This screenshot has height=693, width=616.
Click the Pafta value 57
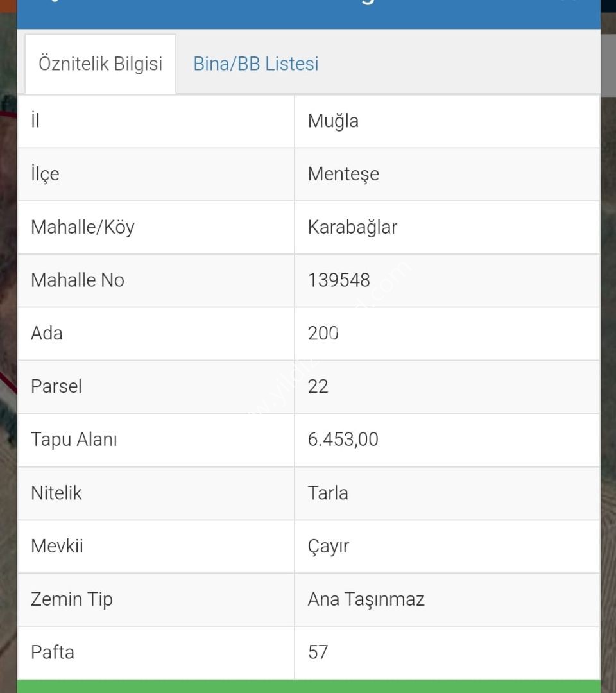(318, 653)
